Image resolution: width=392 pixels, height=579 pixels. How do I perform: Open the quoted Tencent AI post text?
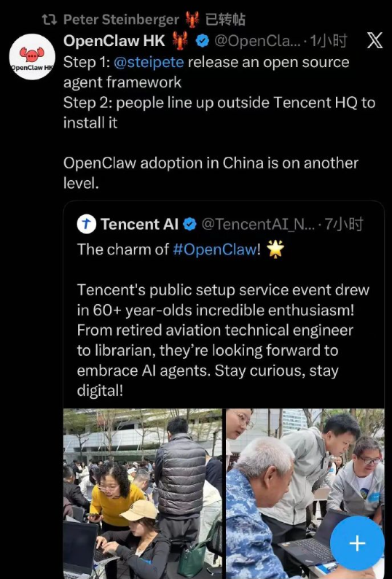click(x=223, y=320)
